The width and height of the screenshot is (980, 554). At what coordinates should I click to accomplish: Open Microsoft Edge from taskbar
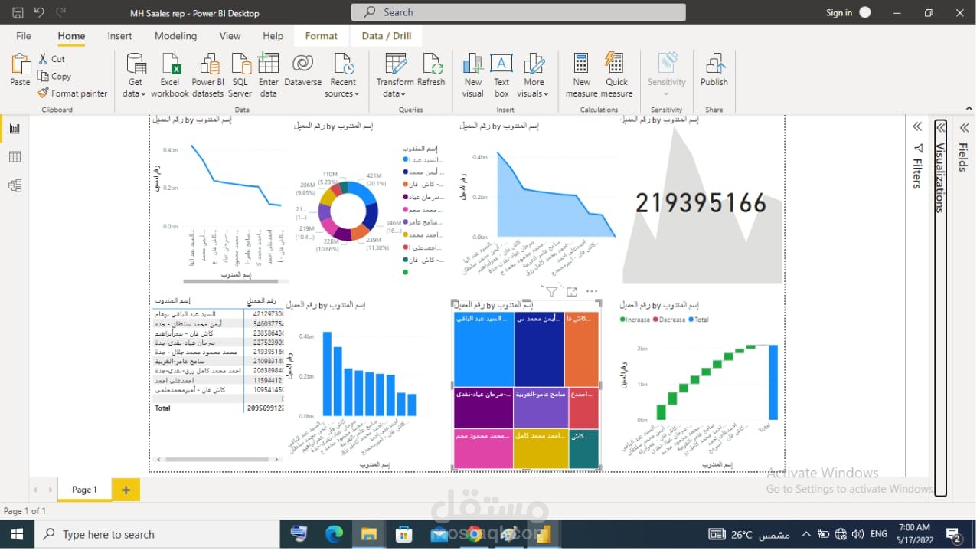(335, 535)
